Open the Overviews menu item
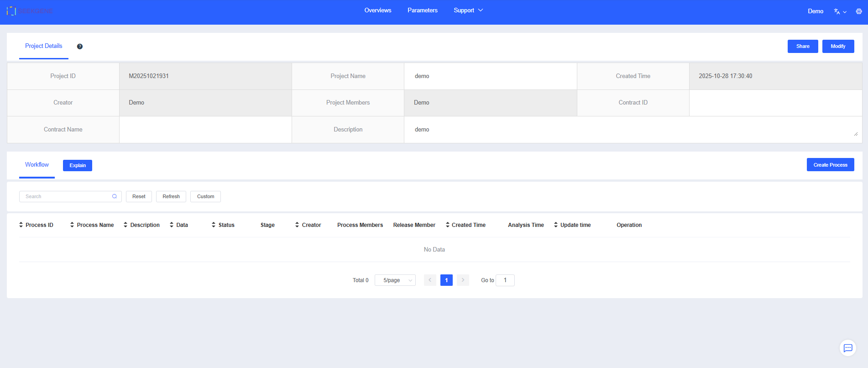The width and height of the screenshot is (868, 368). pyautogui.click(x=377, y=11)
